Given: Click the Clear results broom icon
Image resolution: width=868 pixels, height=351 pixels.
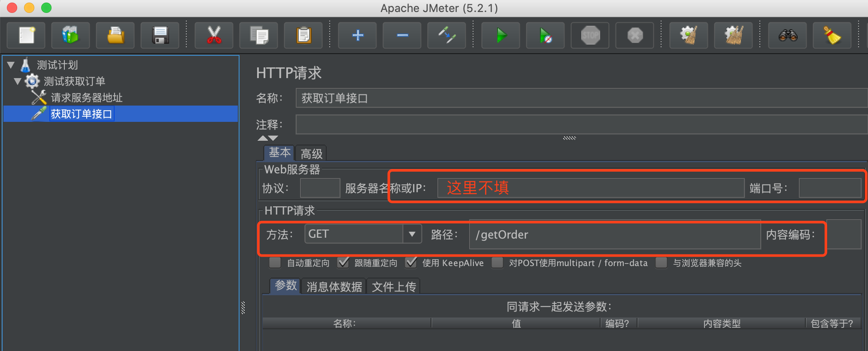Looking at the screenshot, I should click(x=689, y=35).
